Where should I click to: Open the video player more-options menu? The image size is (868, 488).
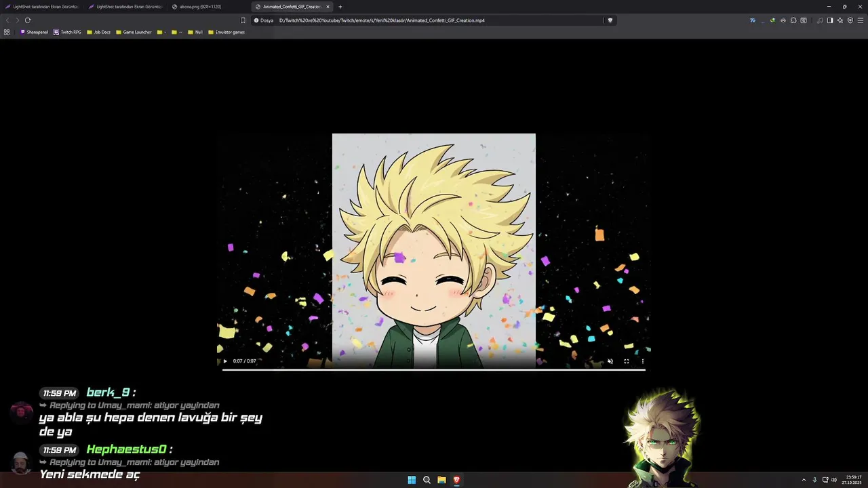coord(642,361)
